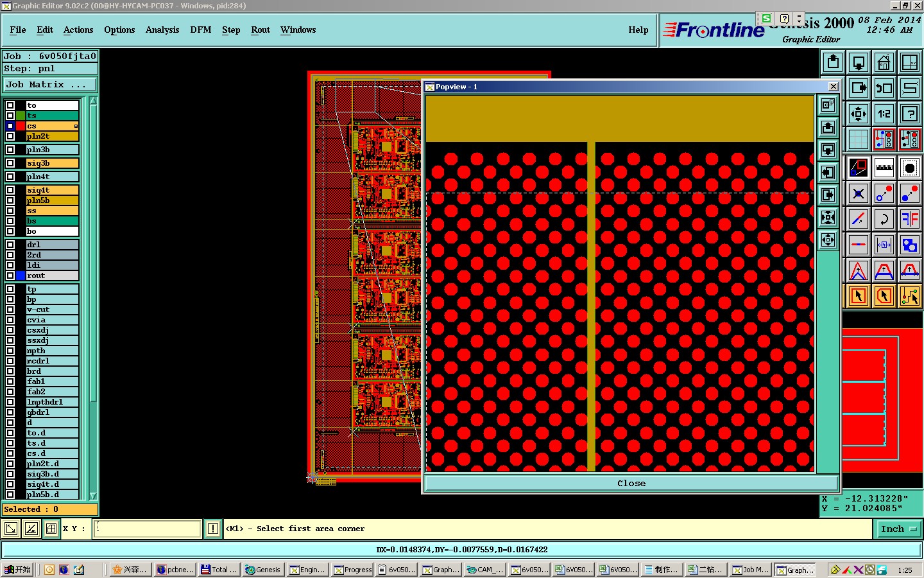This screenshot has width=924, height=578.
Task: Click the layer list scrollbar down arrow
Action: point(93,496)
